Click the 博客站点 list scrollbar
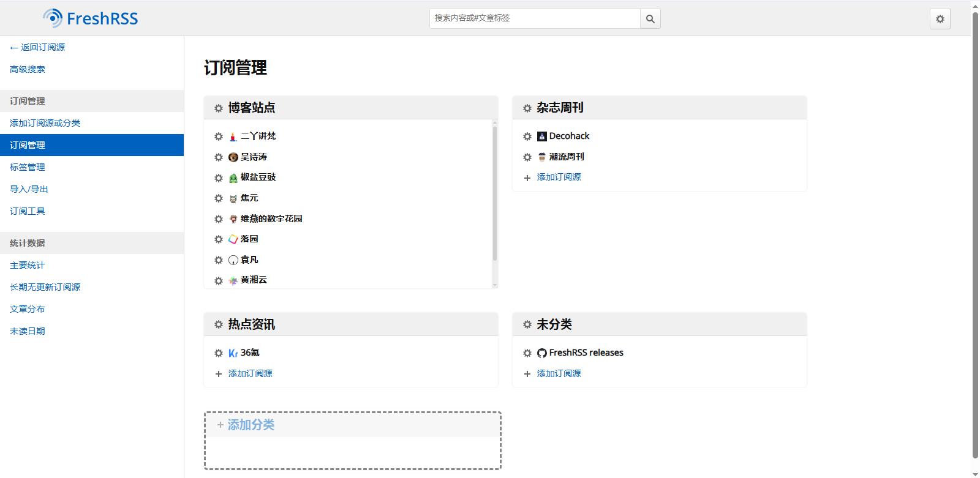The height and width of the screenshot is (478, 980). pyautogui.click(x=495, y=193)
